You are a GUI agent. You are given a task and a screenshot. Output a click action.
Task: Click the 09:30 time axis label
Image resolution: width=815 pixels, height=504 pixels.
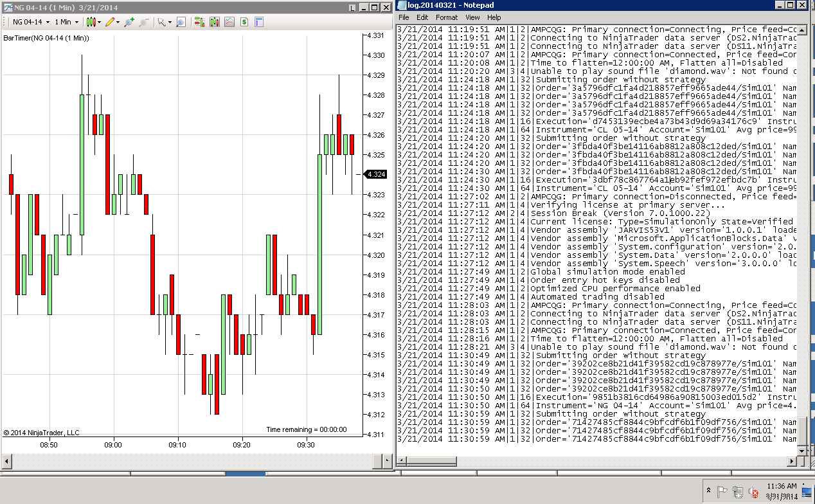click(306, 444)
